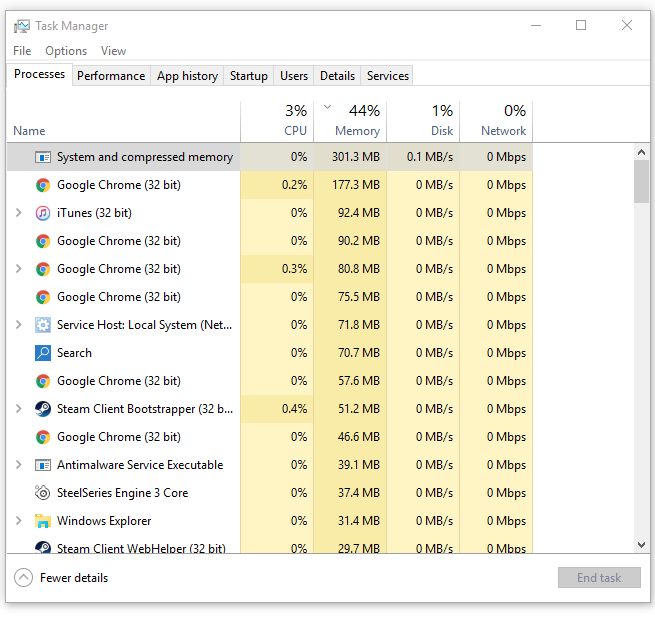Click sort arrow above Memory column

[328, 107]
